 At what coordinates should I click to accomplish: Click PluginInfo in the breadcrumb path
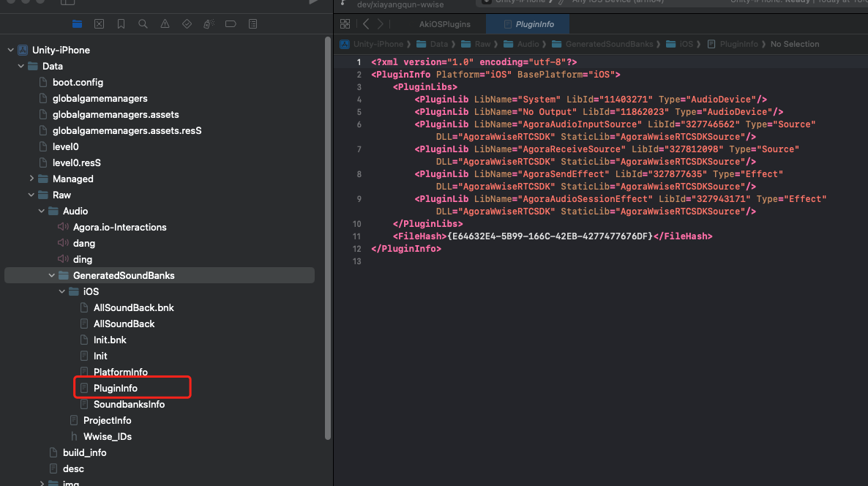tap(739, 45)
